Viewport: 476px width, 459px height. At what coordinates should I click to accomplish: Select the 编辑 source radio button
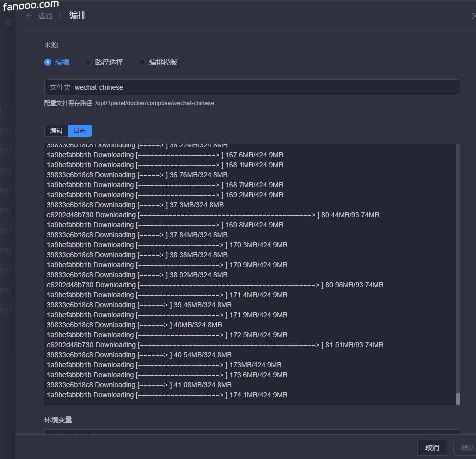pos(48,62)
